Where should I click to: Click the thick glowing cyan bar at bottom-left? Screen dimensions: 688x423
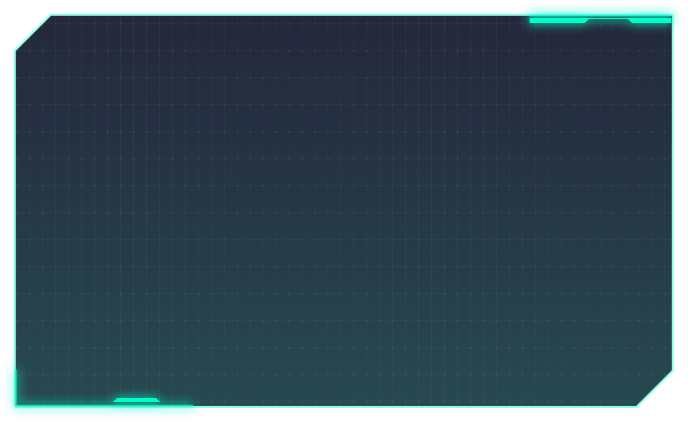tap(100, 411)
